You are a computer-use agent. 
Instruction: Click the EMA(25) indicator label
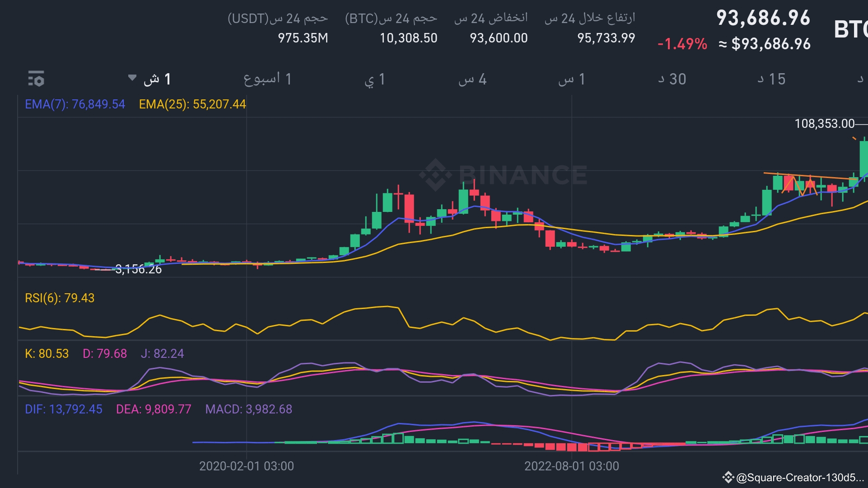pos(192,104)
